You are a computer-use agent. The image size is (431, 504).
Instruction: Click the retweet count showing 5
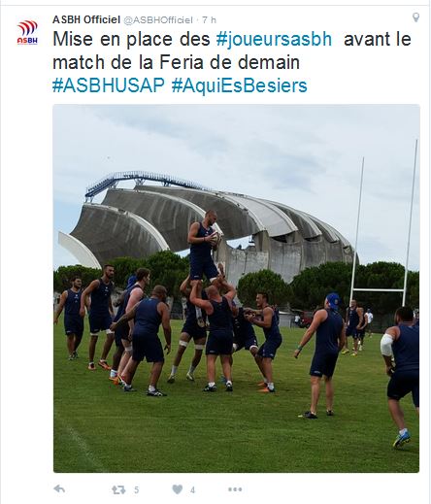[x=136, y=490]
